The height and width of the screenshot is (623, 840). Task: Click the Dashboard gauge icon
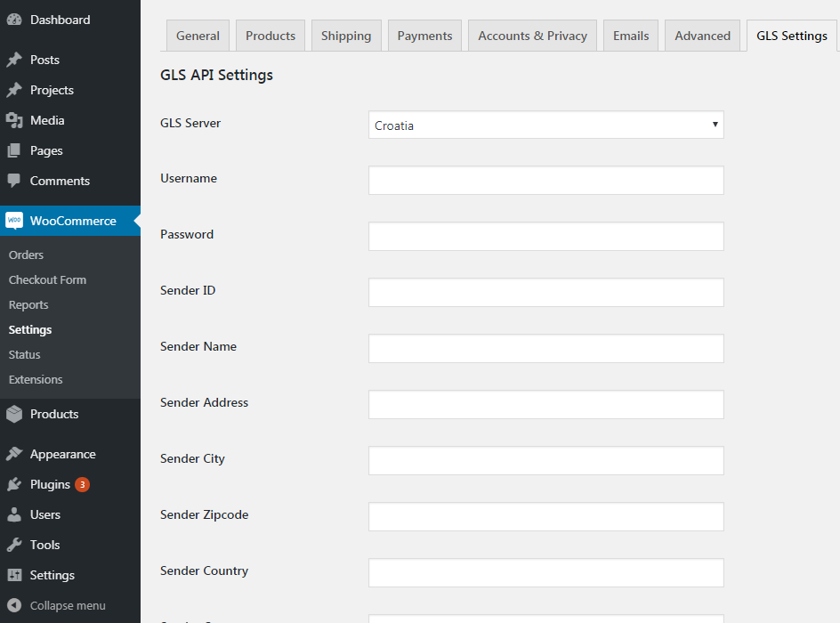point(14,20)
